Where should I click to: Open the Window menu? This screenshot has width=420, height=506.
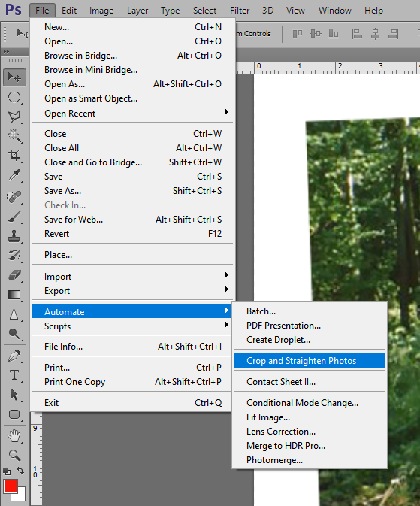tap(335, 11)
